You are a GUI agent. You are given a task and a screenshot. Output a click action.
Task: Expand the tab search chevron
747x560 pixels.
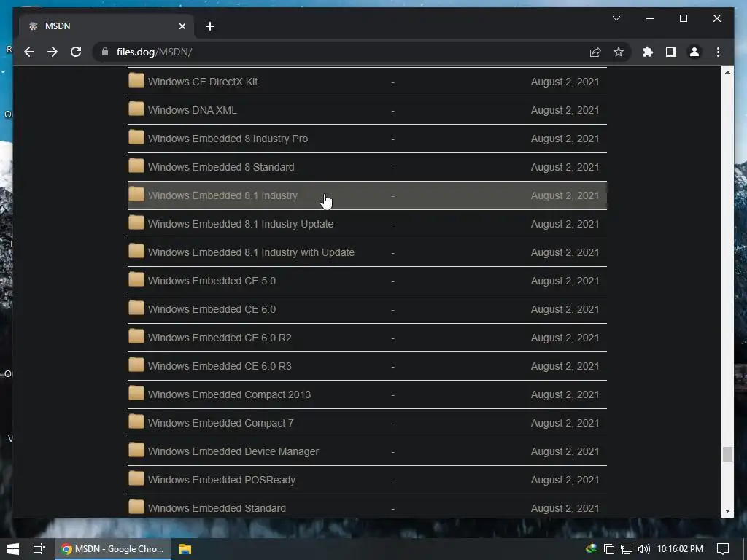[x=616, y=18]
